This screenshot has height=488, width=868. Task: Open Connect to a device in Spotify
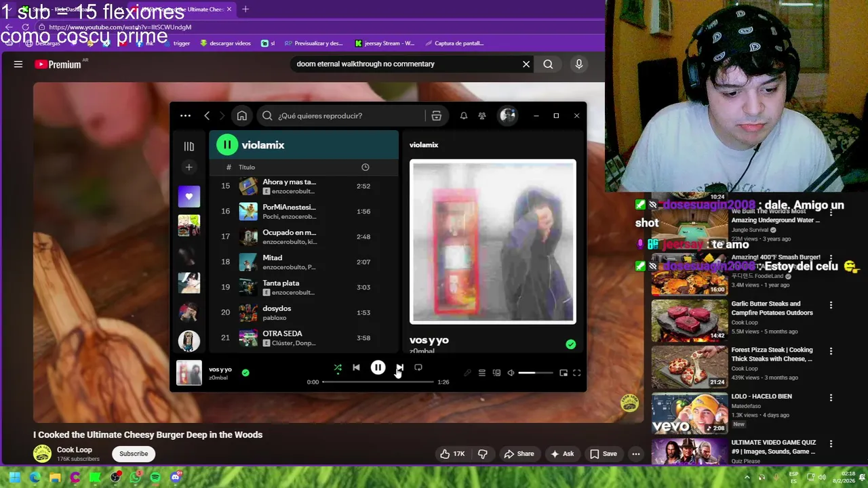496,373
